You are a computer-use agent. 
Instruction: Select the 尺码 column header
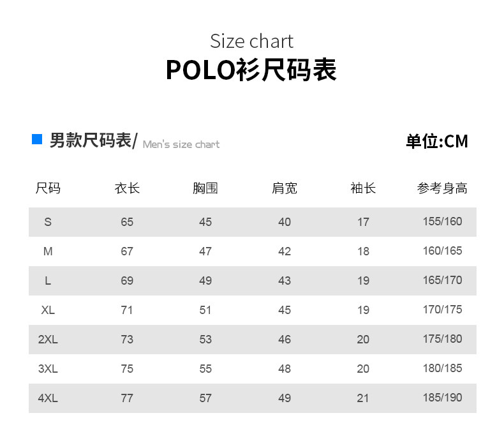pyautogui.click(x=48, y=188)
